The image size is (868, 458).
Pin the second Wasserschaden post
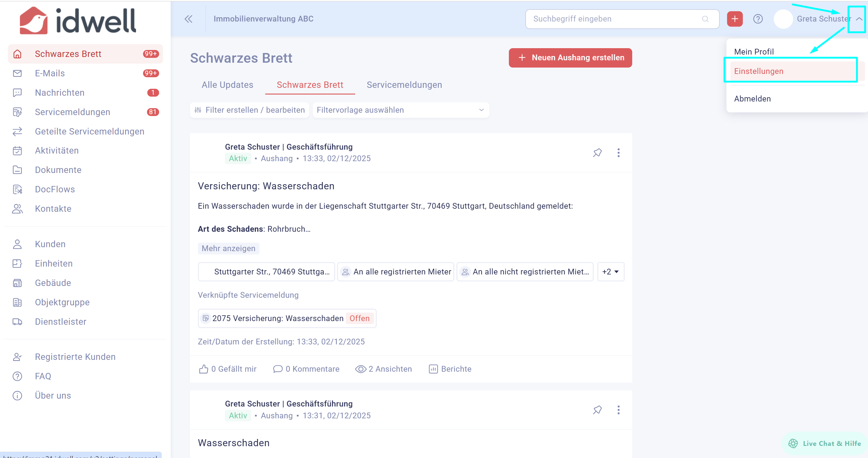coord(597,410)
